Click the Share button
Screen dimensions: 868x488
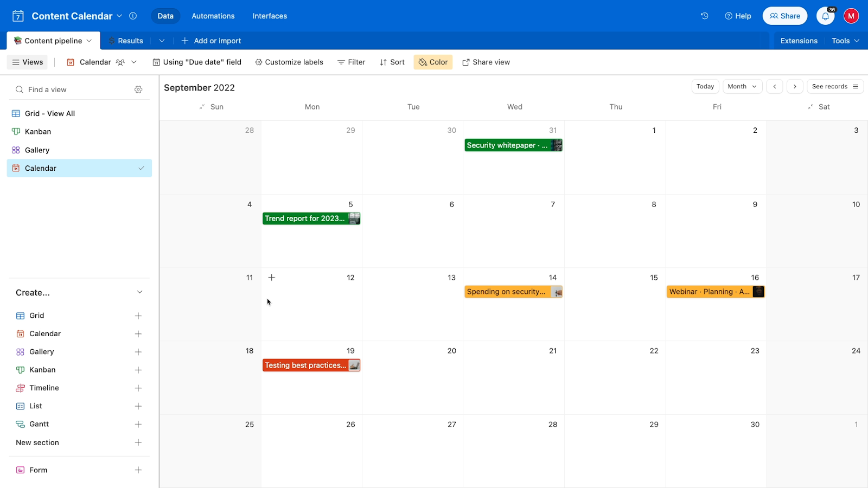click(785, 16)
